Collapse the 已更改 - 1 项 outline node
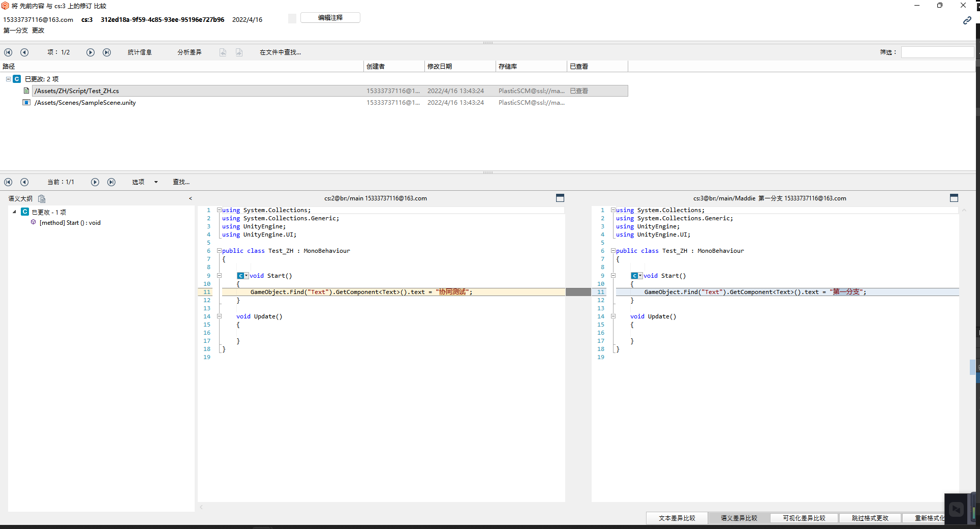Image resolution: width=980 pixels, height=529 pixels. (x=14, y=212)
